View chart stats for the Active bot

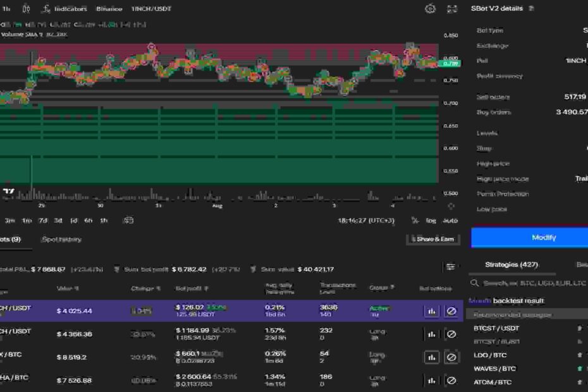click(432, 311)
